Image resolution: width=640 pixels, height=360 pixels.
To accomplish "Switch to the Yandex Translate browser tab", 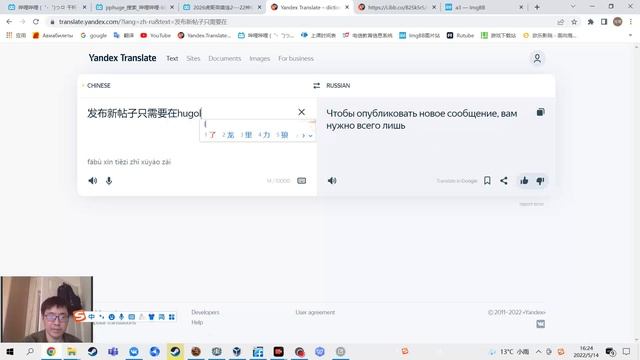I will (x=310, y=7).
